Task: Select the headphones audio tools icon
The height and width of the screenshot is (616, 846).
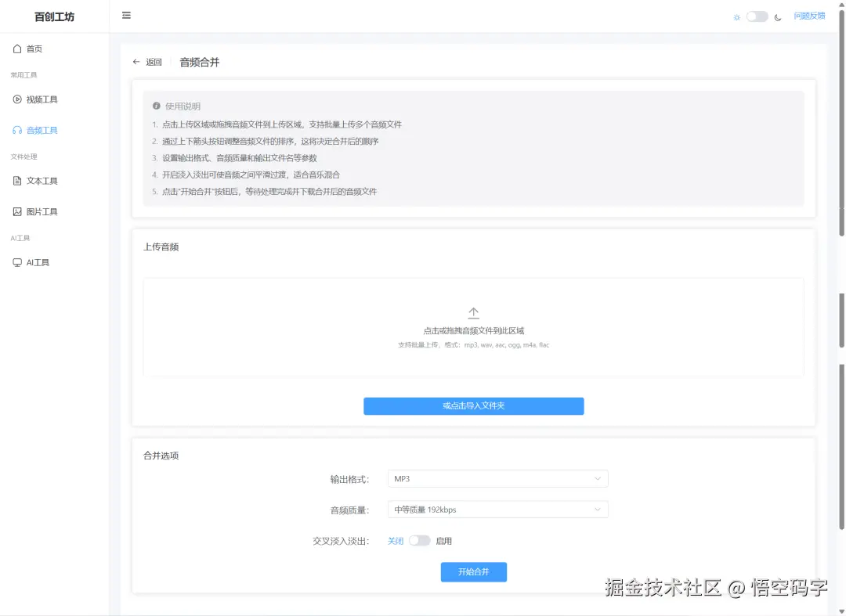Action: pyautogui.click(x=16, y=130)
